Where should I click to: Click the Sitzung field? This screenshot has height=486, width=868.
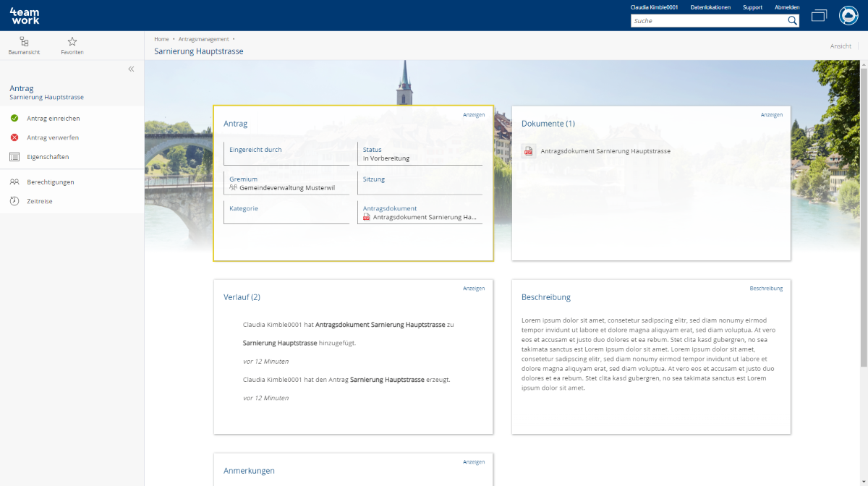tap(420, 183)
